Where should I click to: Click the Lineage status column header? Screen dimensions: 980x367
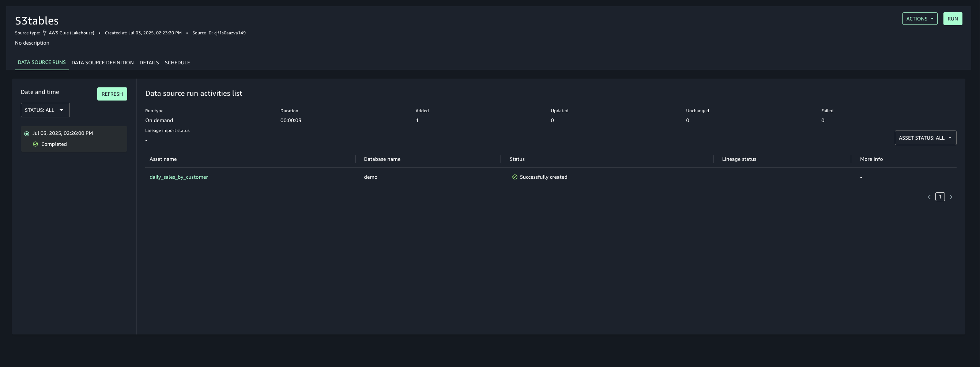point(739,159)
